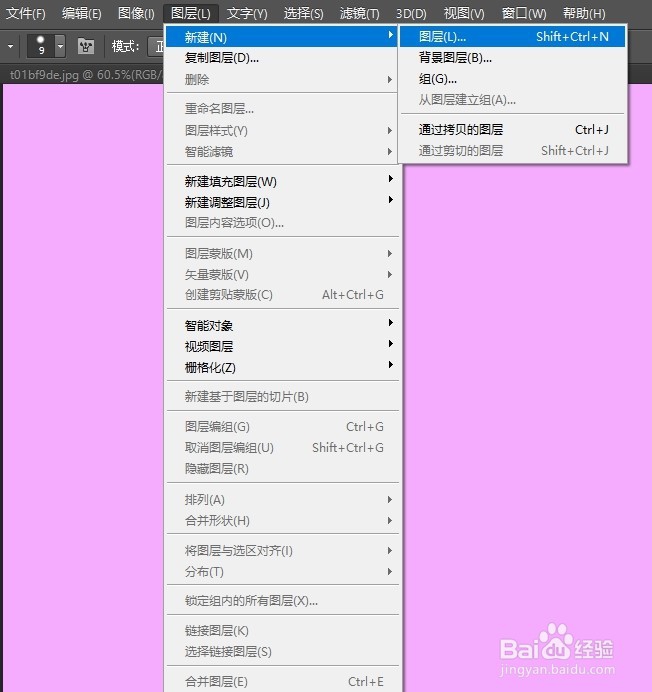652x692 pixels.
Task: Open the 窗口(W) menu
Action: 524,14
